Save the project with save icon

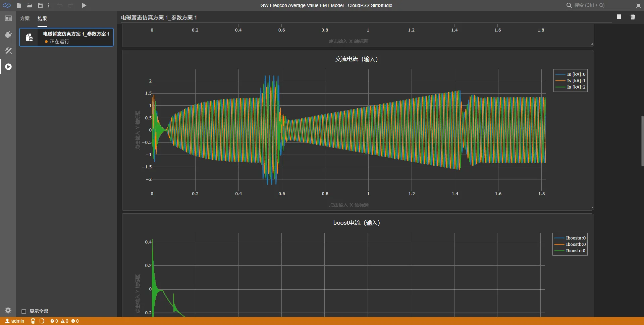40,5
